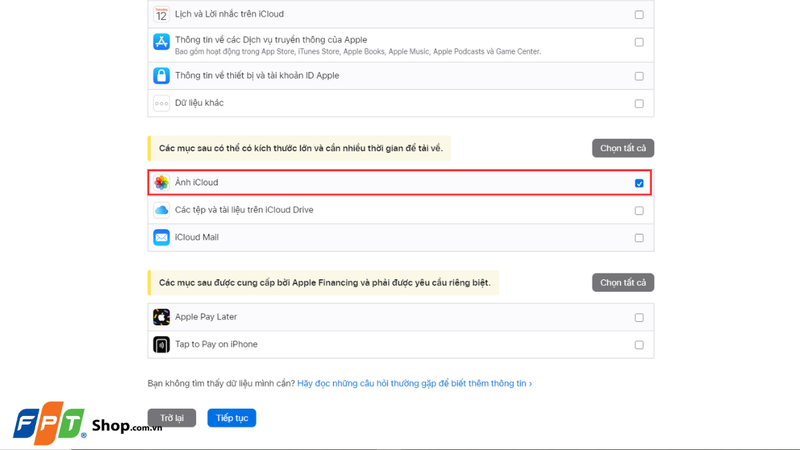This screenshot has height=450, width=800.
Task: Check the Apple Pay Later checkbox
Action: (x=639, y=317)
